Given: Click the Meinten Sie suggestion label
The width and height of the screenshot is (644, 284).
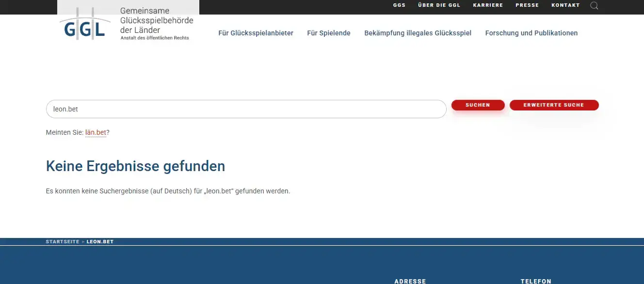Looking at the screenshot, I should pos(64,132).
